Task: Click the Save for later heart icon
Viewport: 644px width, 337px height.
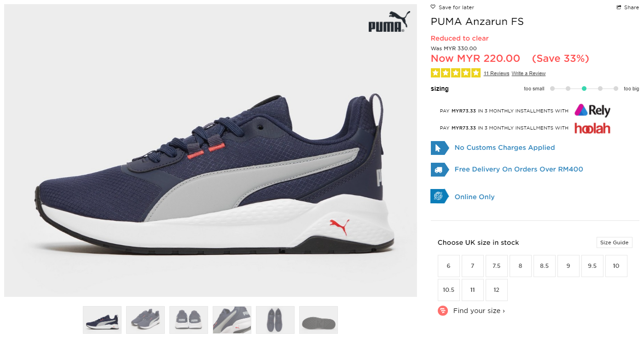Action: coord(433,7)
